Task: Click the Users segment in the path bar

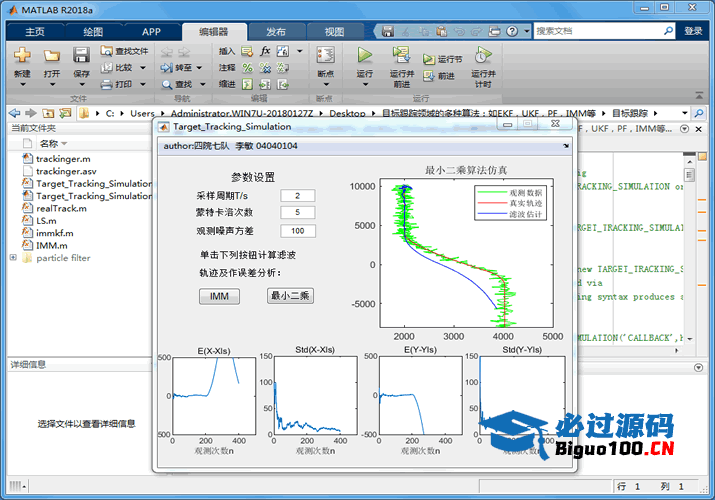Action: click(x=142, y=113)
